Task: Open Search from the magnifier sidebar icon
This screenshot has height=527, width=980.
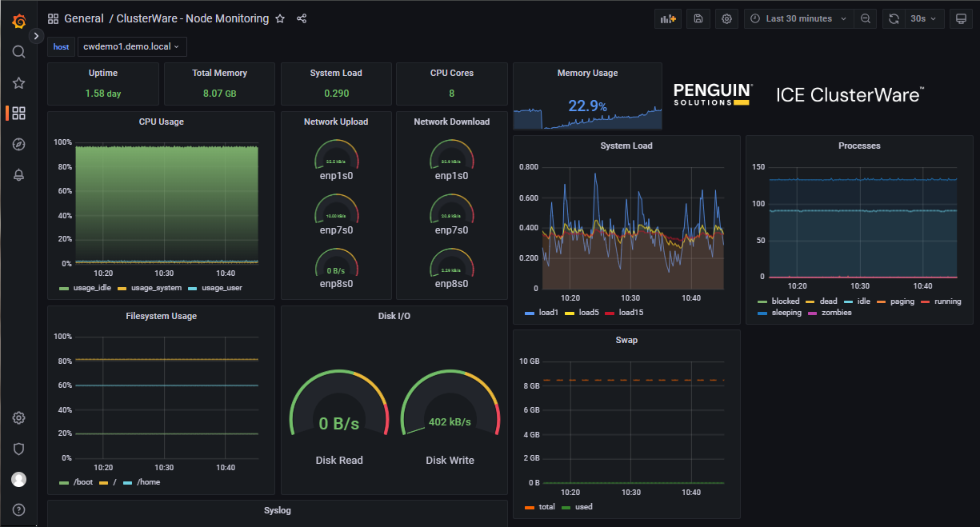Action: coord(18,51)
